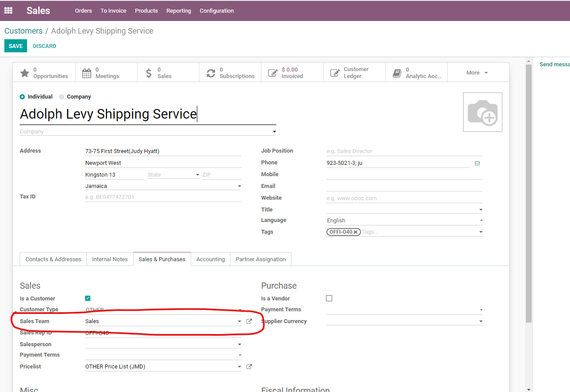
Task: Click the SAVE button
Action: coord(16,46)
